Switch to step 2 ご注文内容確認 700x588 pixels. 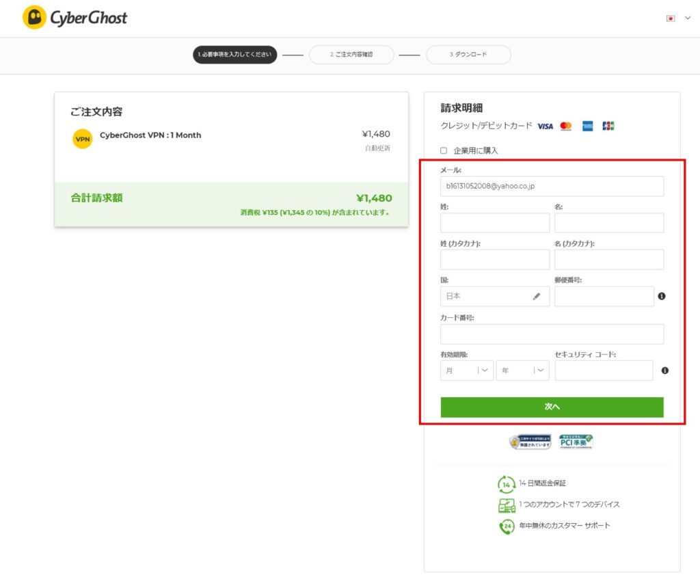click(351, 55)
